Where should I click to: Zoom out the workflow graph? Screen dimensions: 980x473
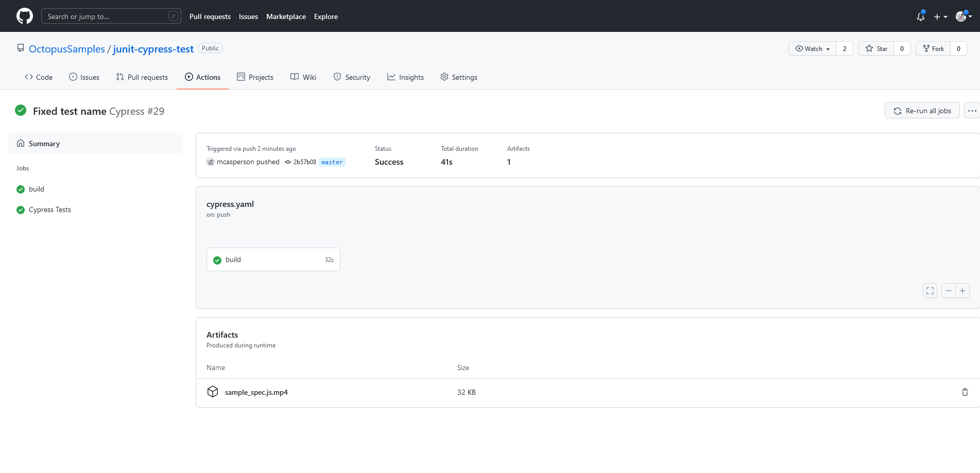point(948,291)
